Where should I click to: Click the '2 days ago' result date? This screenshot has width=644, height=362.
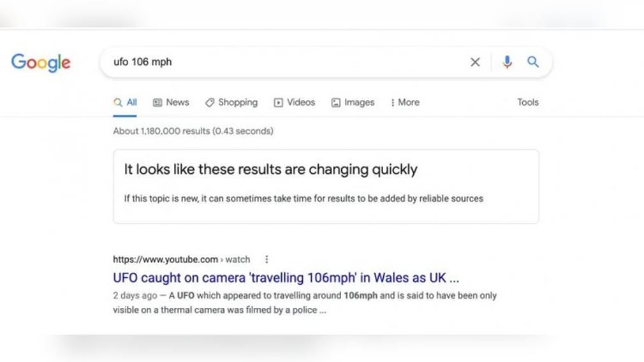(135, 296)
